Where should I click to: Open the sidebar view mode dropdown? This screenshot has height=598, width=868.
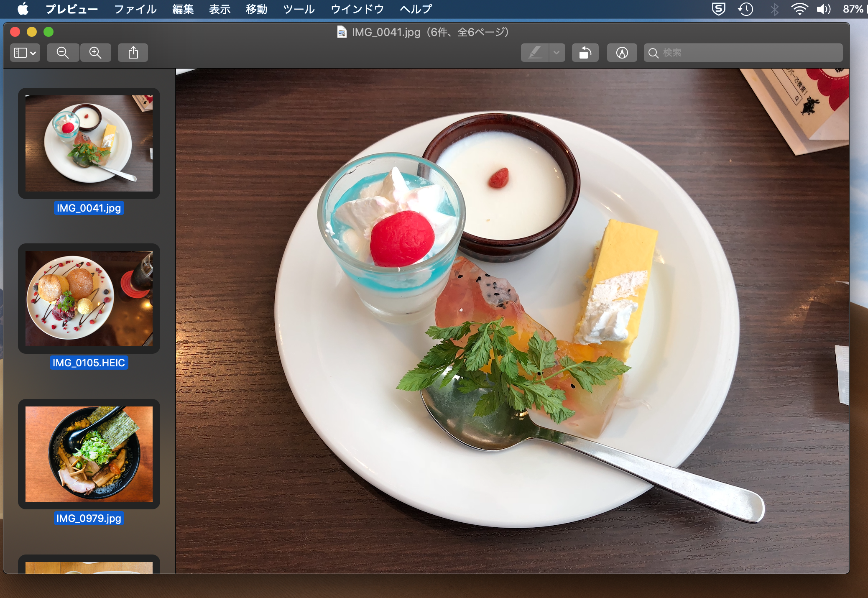click(25, 53)
